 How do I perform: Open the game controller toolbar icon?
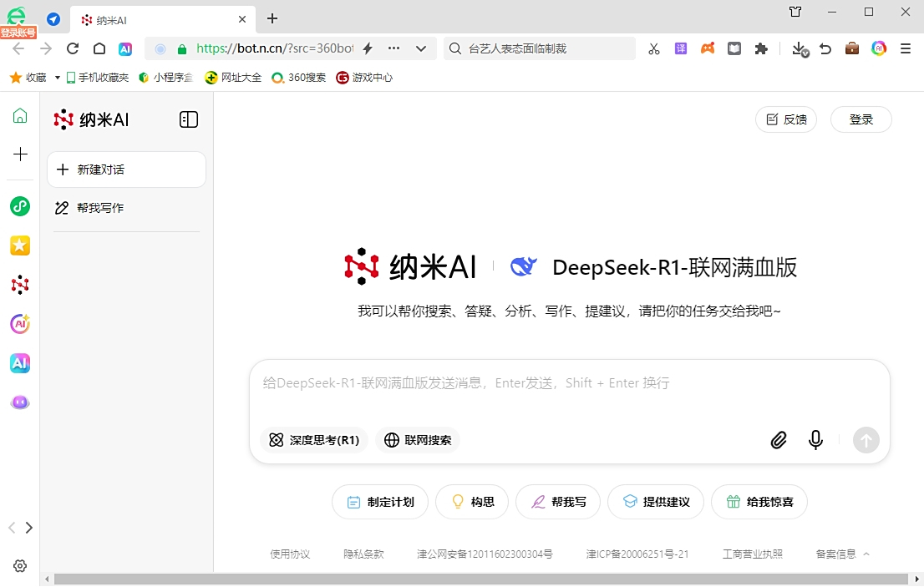pos(708,48)
